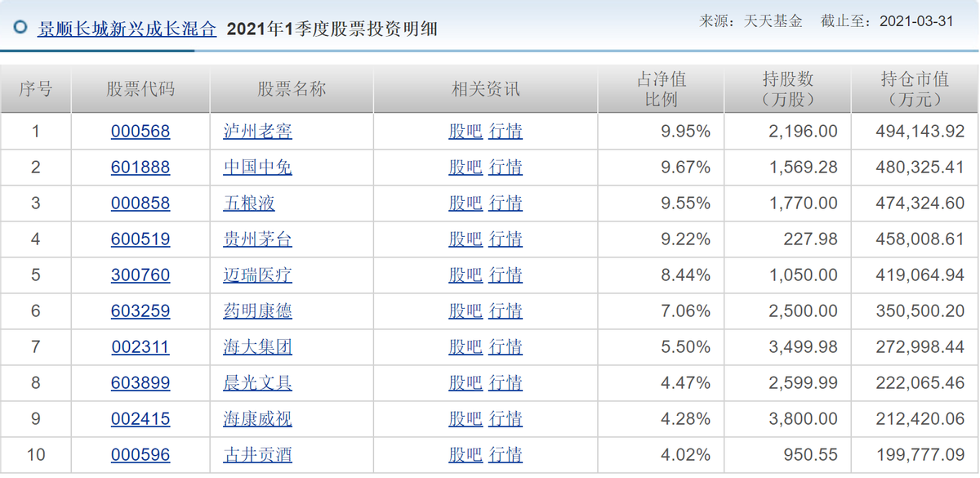The height and width of the screenshot is (478, 980).
Task: Click the 持股数（万股） column header
Action: (x=788, y=89)
